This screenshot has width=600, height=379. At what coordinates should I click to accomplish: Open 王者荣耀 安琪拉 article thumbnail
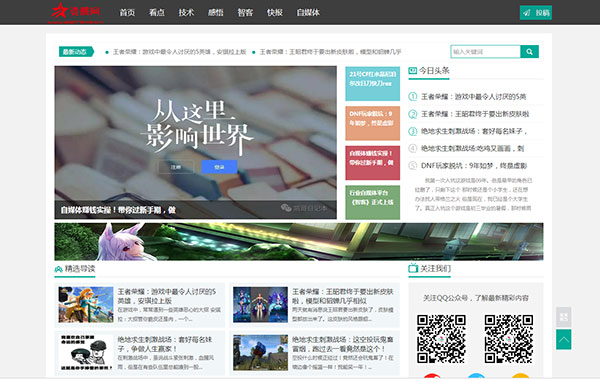point(86,305)
